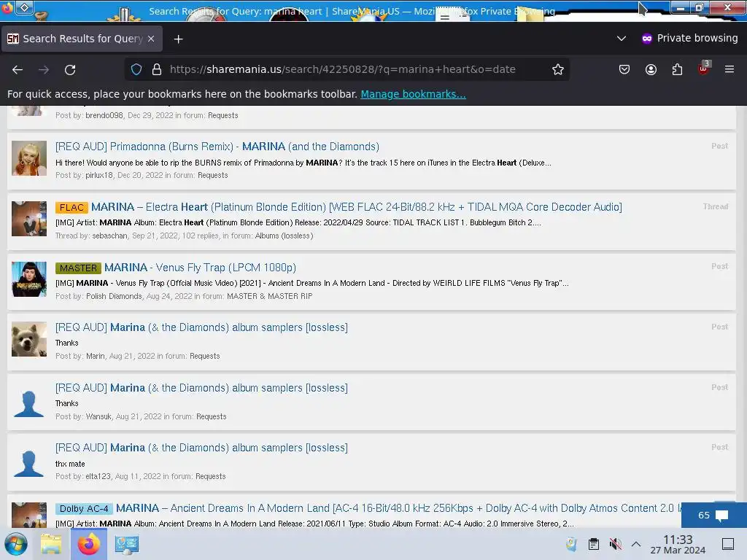Open the extensions puzzle icon
This screenshot has height=560, width=747.
[677, 69]
